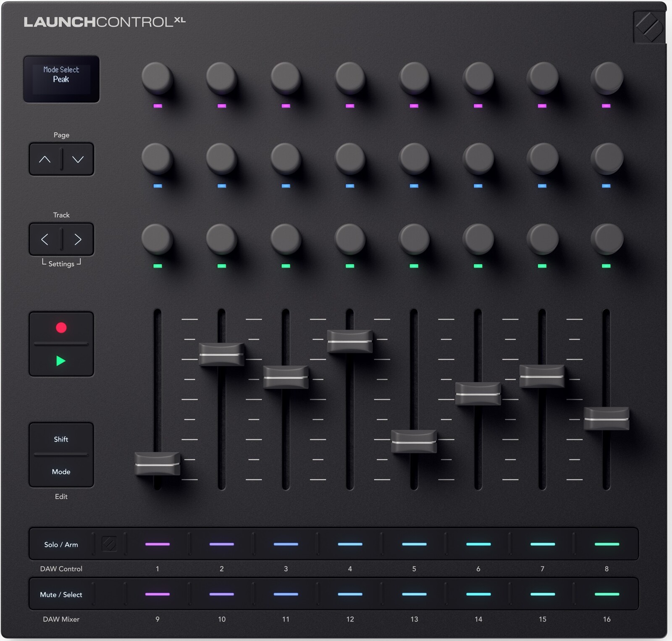Open Mode Select on the display
Screen dimensions: 672x641
click(61, 79)
